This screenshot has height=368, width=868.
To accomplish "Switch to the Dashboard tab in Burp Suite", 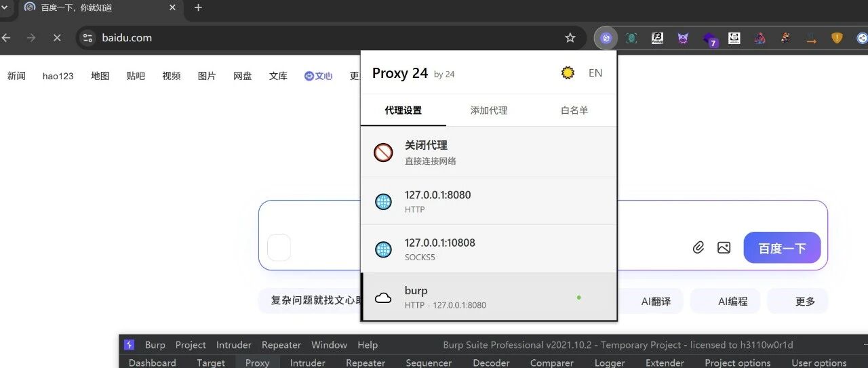I will [153, 363].
